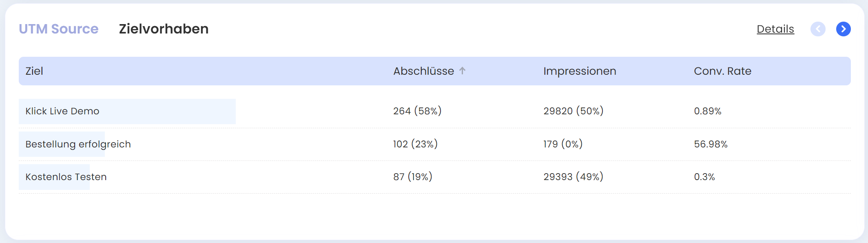Switch to the UTM Source tab
868x243 pixels.
[x=59, y=29]
